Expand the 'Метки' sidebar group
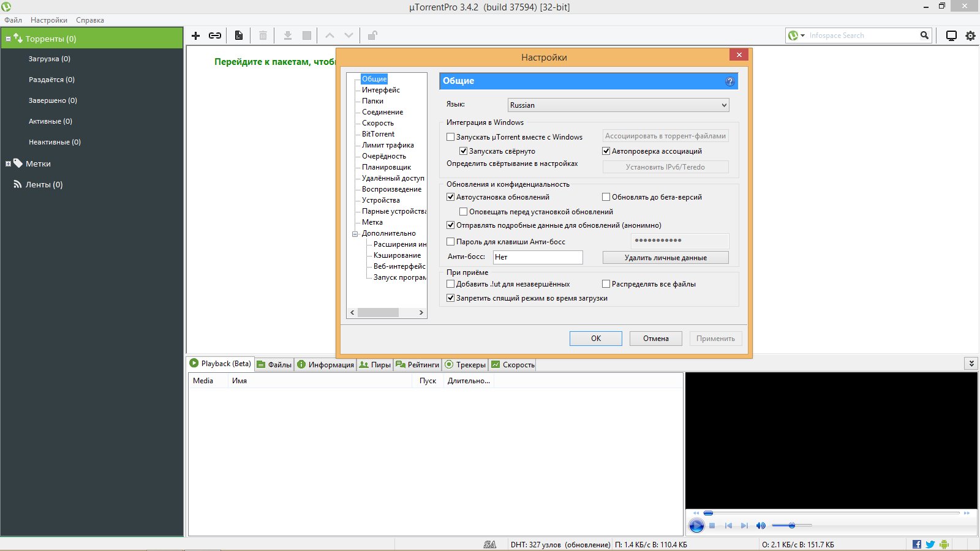 [x=8, y=163]
